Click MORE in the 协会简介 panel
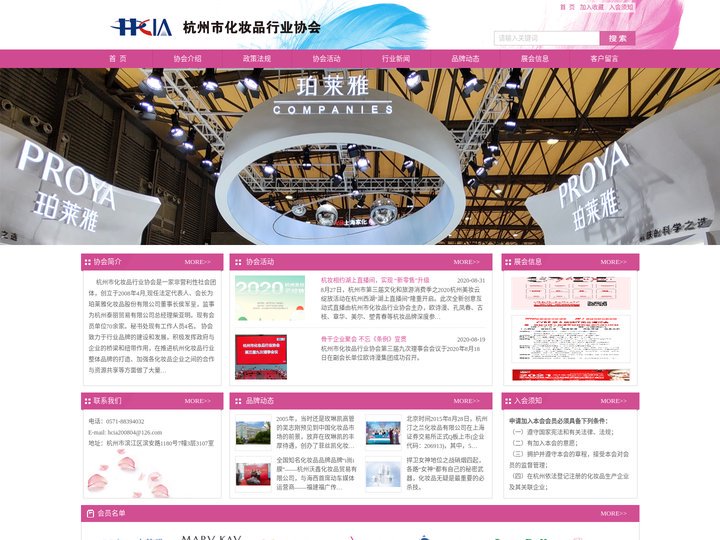 point(197,262)
